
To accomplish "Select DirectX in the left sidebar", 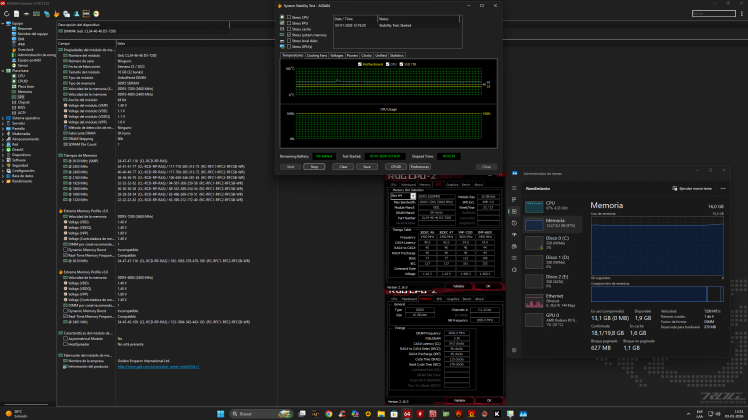I will tap(18, 149).
